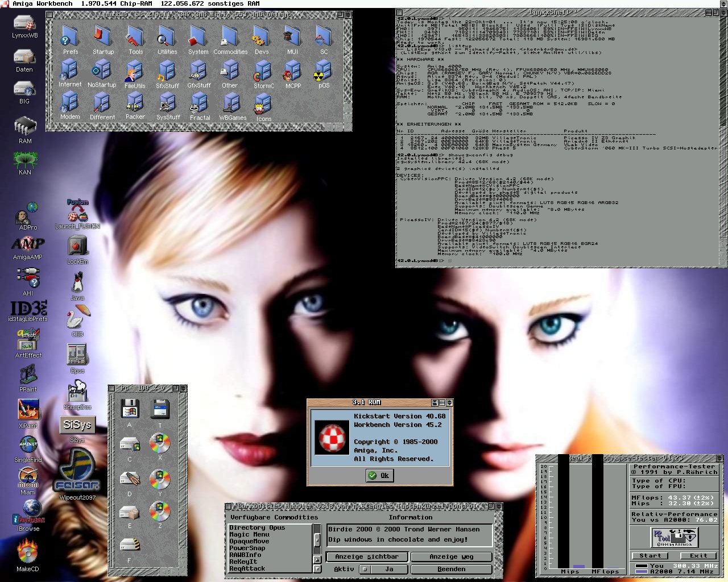728x582 pixels.
Task: Click Ok in the 3.1 ROM dialog
Action: (x=379, y=475)
